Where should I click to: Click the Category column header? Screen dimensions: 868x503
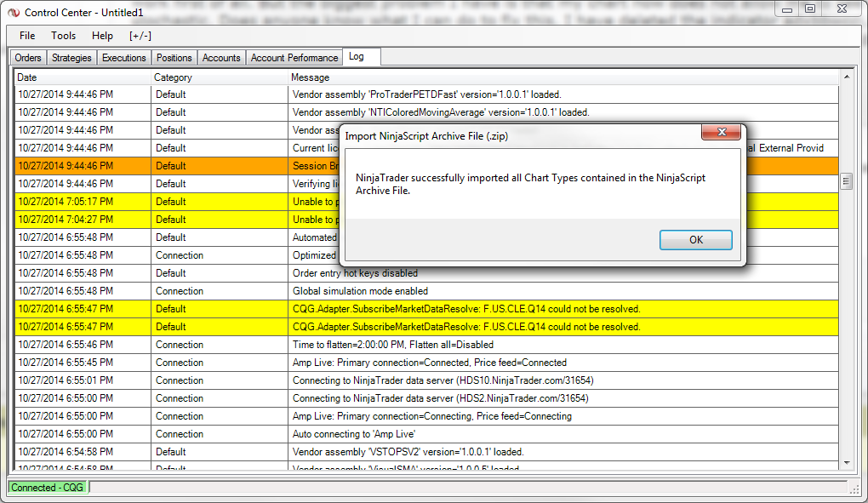coord(220,77)
